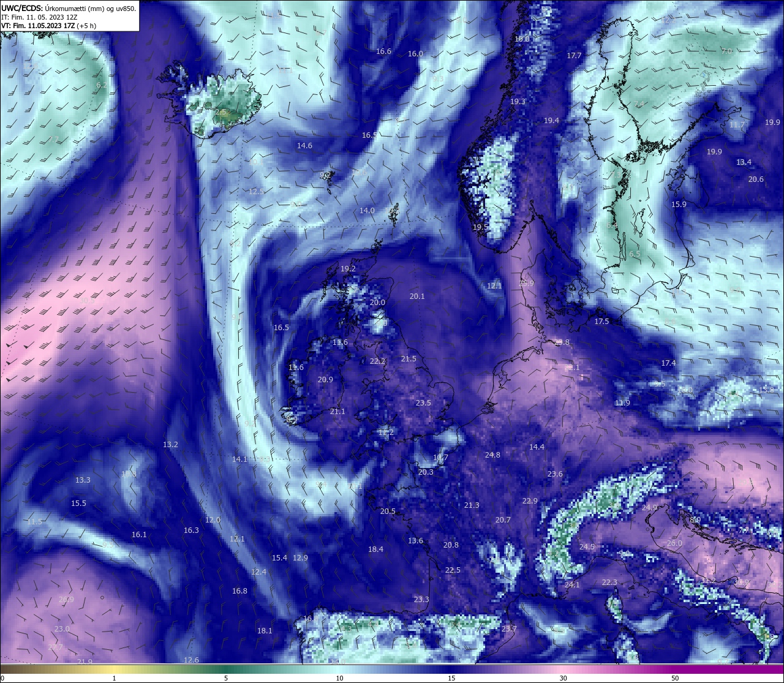Click the map value '21.1'
This screenshot has height=683, width=784.
pyautogui.click(x=337, y=412)
